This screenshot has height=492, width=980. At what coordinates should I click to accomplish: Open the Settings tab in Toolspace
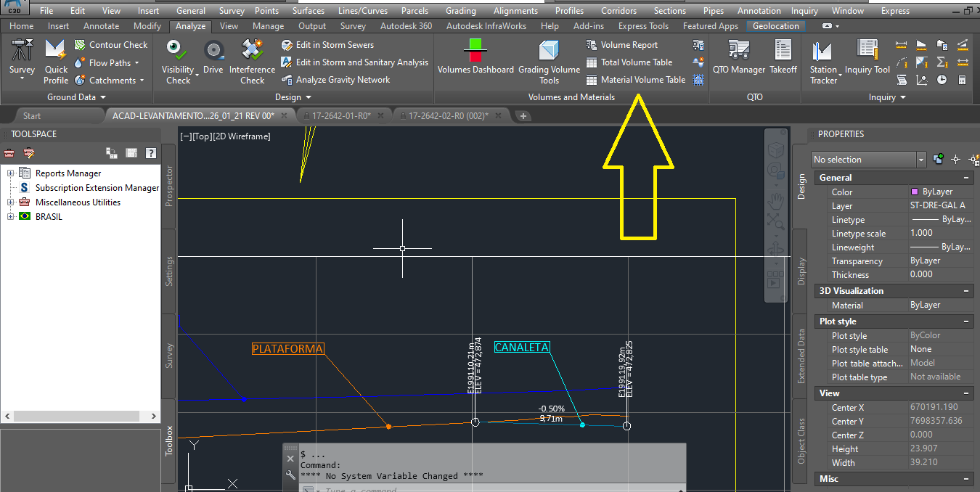(x=169, y=271)
